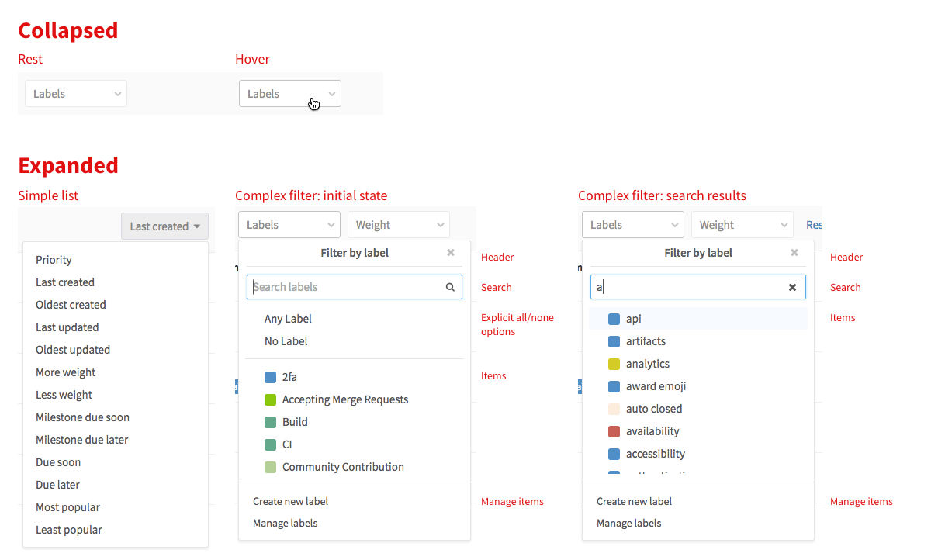Close the left Filter by label panel
945x560 pixels.
coord(450,252)
